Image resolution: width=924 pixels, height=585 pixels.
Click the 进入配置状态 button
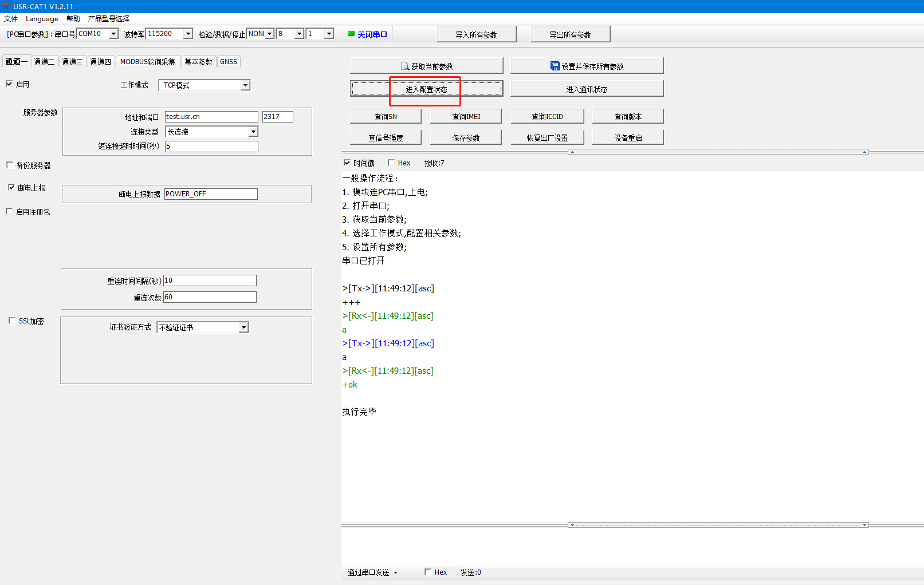[426, 89]
